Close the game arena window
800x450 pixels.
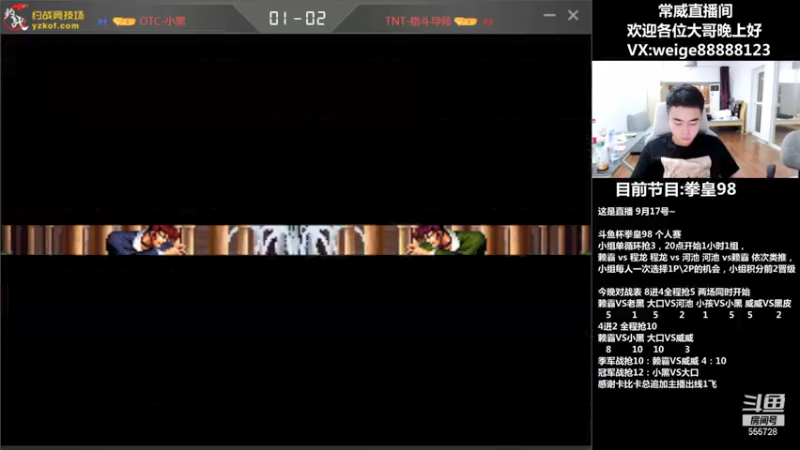[573, 15]
